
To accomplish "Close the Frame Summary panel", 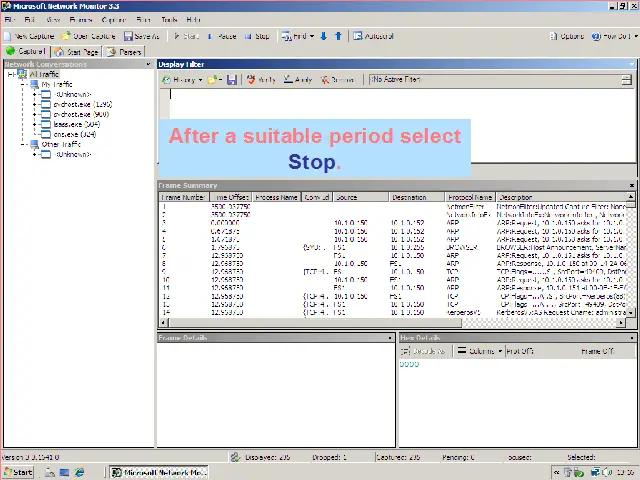I will click(632, 185).
